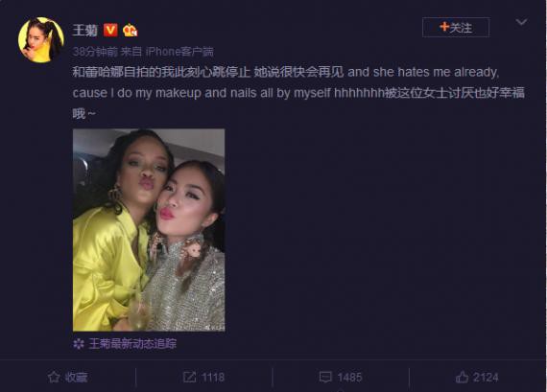Show the 1485 comments
This screenshot has height=392, width=547.
click(349, 378)
